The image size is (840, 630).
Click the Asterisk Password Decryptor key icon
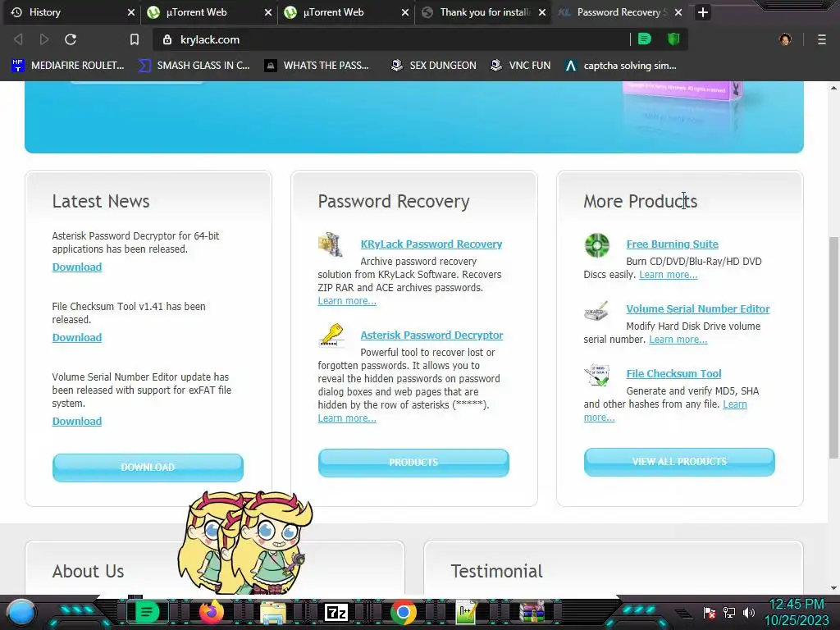click(x=331, y=336)
